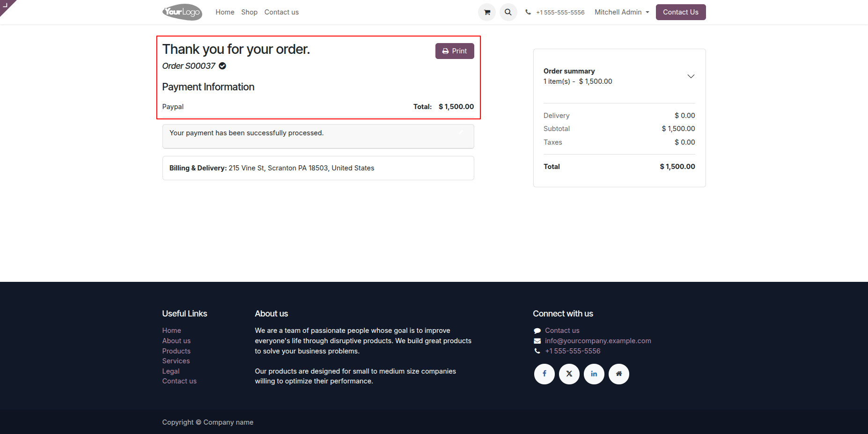Expand the Order summary chevron
The width and height of the screenshot is (868, 434).
691,76
